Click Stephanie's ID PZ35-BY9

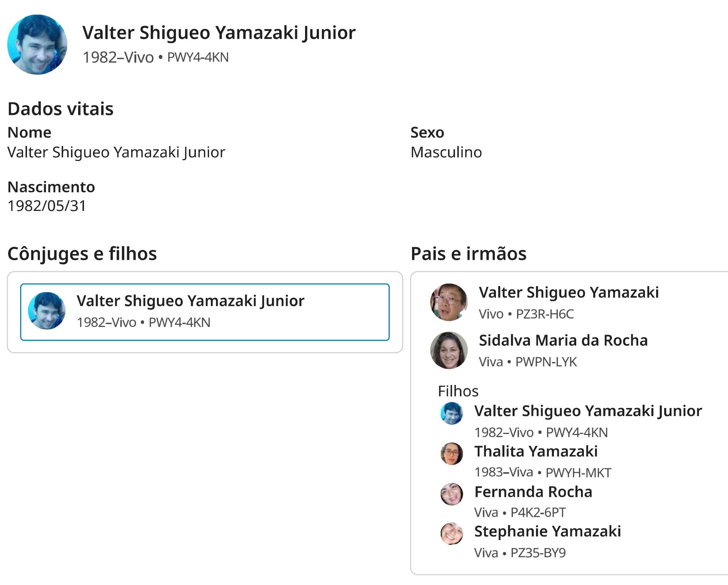pyautogui.click(x=538, y=553)
